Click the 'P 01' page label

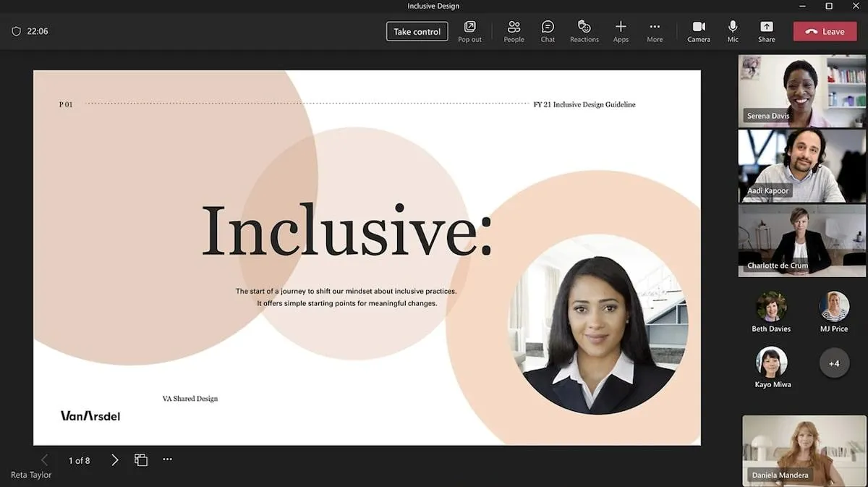66,105
